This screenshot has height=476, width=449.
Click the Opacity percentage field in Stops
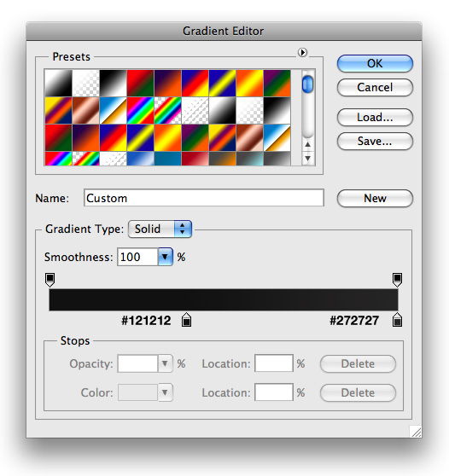137,363
